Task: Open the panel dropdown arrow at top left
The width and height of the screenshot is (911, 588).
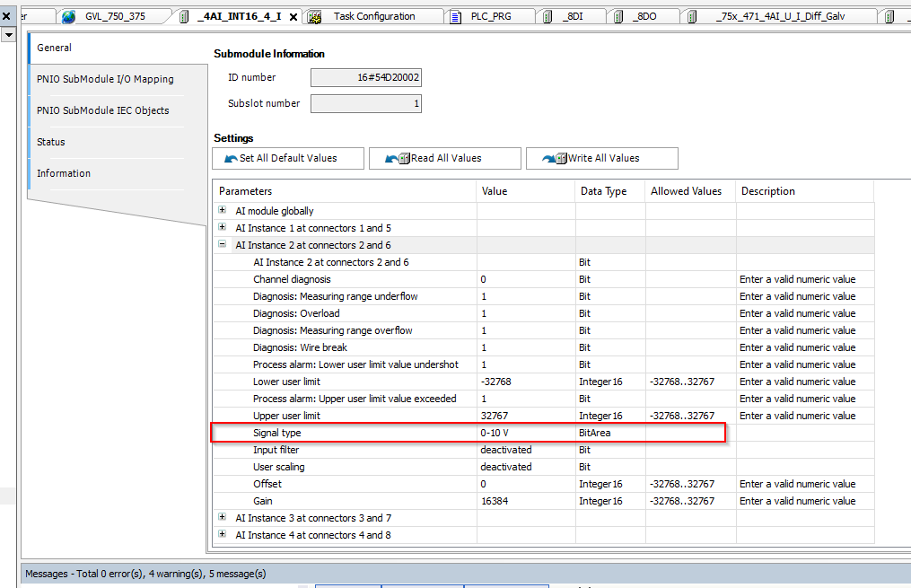Action: coord(8,35)
